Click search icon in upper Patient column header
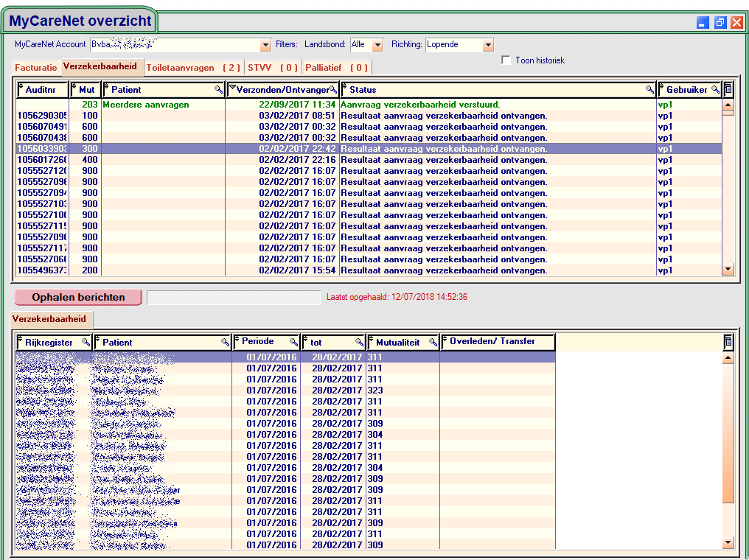Image resolution: width=749 pixels, height=560 pixels. coord(218,89)
